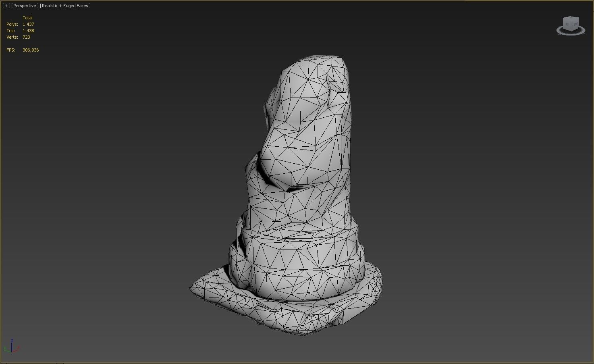594x364 pixels.
Task: Click the ViewCube in the viewport corner
Action: coord(571,23)
